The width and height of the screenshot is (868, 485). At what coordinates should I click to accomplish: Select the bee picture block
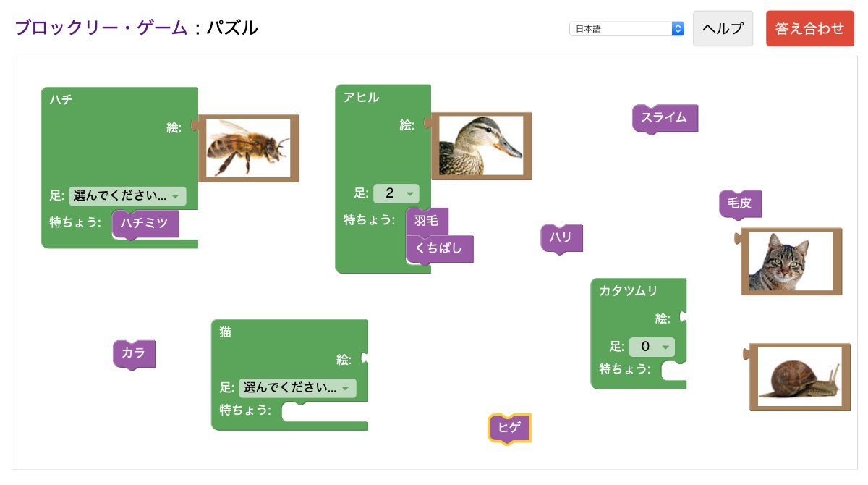click(x=249, y=148)
